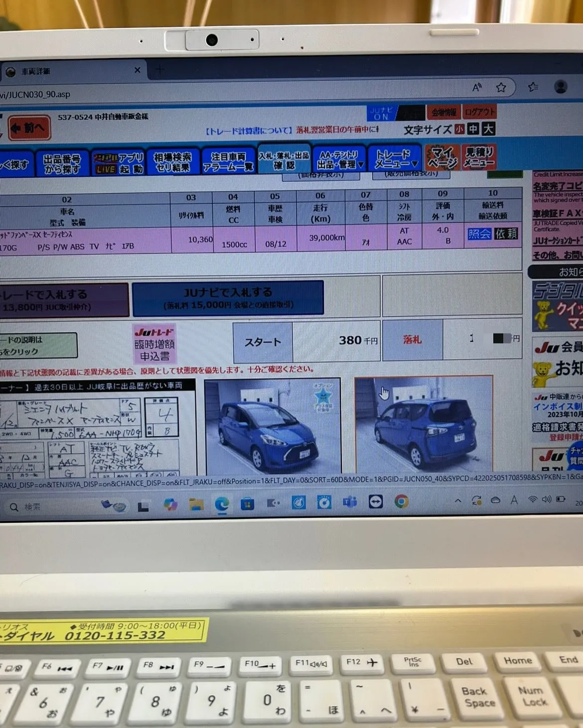This screenshot has width=583, height=728.
Task: Open 注目車両 アラーム一覧 tab
Action: point(228,162)
